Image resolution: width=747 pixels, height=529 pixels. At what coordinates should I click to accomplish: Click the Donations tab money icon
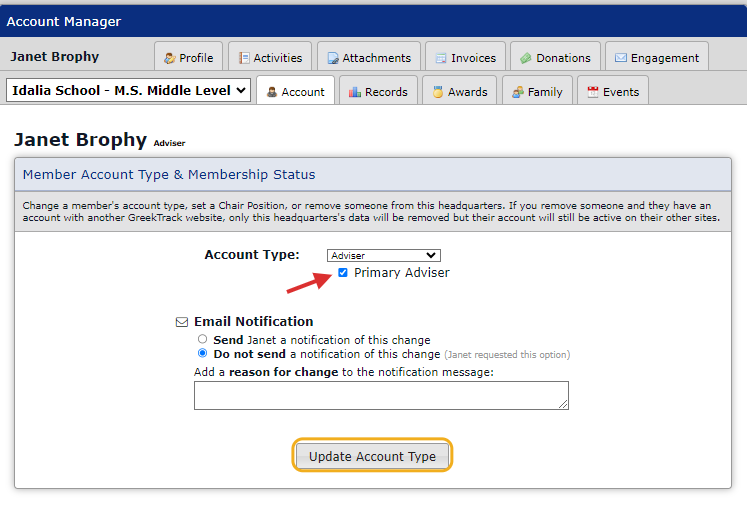(526, 58)
